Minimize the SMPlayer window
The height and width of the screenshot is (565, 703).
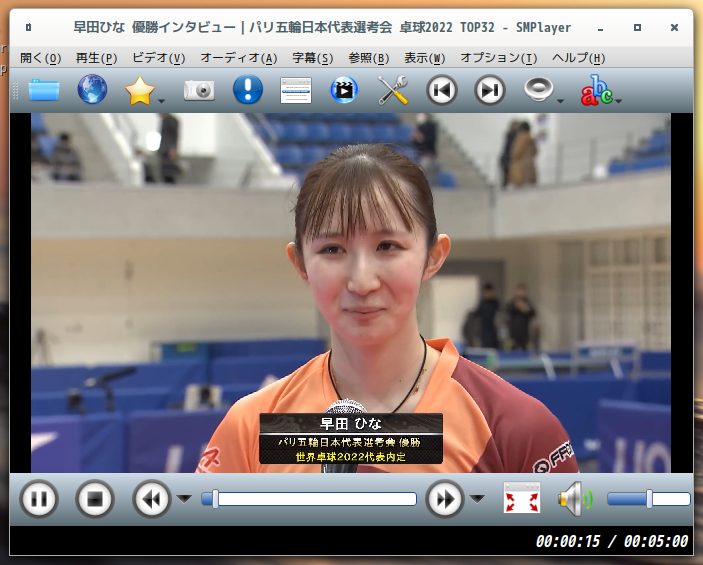[600, 30]
